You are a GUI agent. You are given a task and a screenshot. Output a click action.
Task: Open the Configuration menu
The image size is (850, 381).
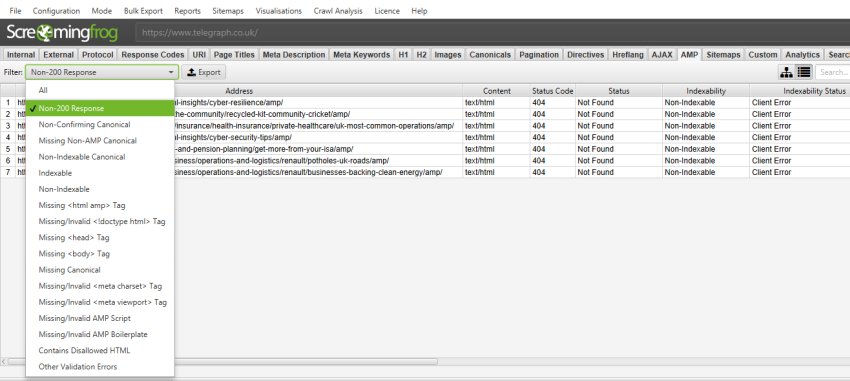(56, 11)
